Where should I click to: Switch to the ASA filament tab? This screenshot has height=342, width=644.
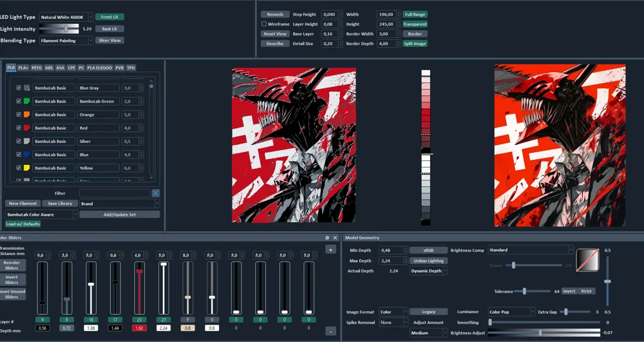coord(61,68)
